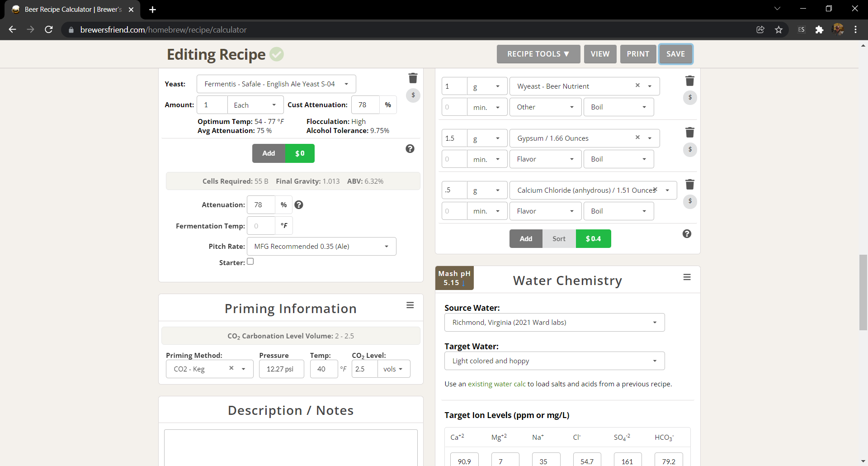Open Target Water profile dropdown
Viewport: 868px width, 466px height.
pyautogui.click(x=554, y=361)
